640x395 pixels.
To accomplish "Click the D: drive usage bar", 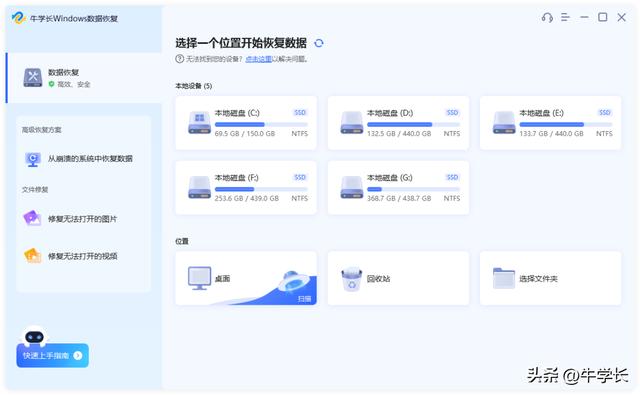I will pyautogui.click(x=413, y=124).
